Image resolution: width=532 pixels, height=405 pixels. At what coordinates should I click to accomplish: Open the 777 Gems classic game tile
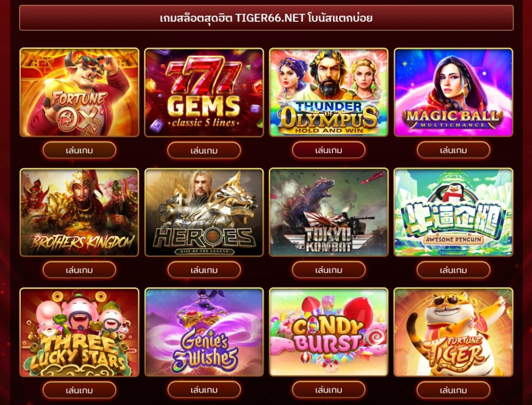pyautogui.click(x=204, y=92)
